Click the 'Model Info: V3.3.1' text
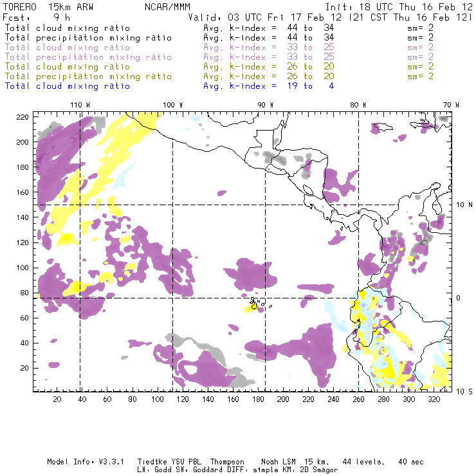 click(86, 462)
